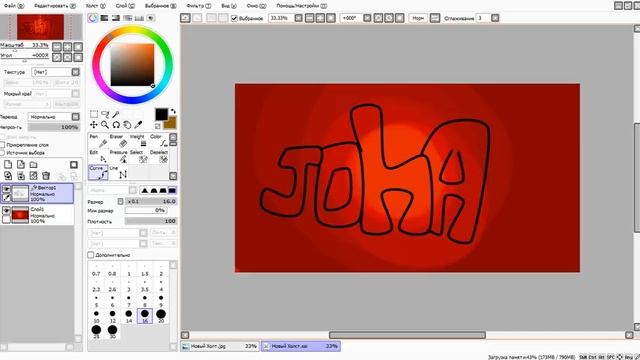Open the rotation angle +000° dropdown
640x360 pixels.
(367, 18)
